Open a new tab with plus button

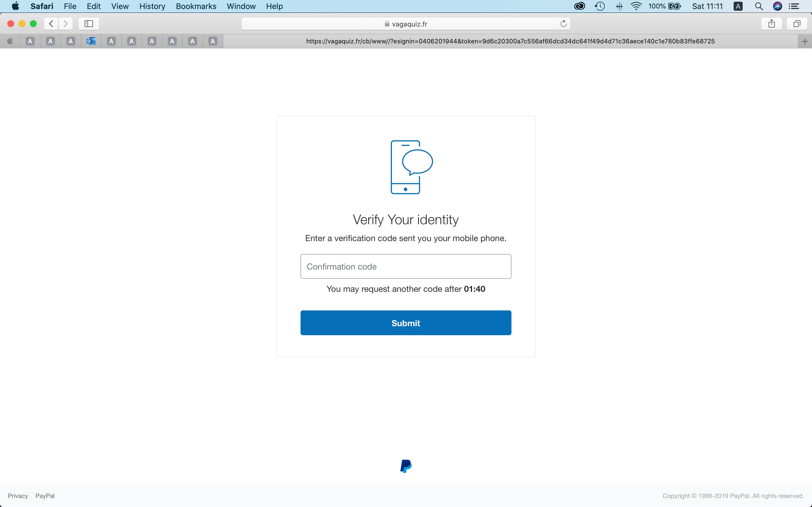(805, 41)
